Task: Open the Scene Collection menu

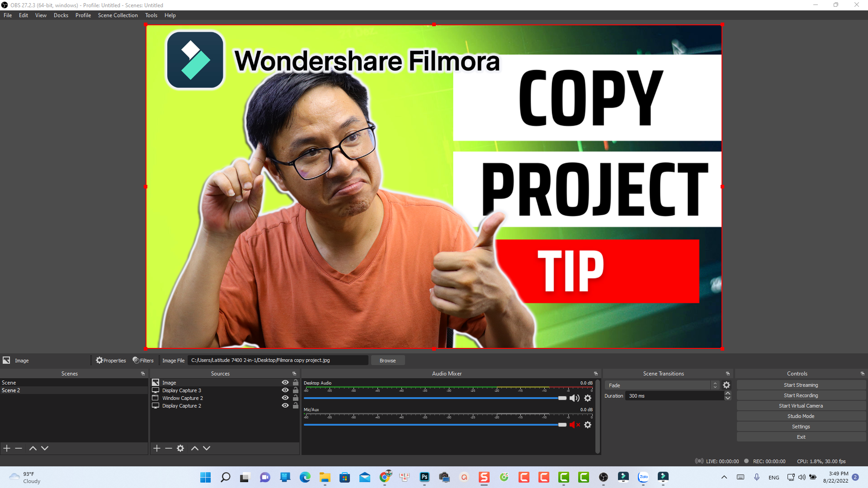Action: click(x=118, y=15)
